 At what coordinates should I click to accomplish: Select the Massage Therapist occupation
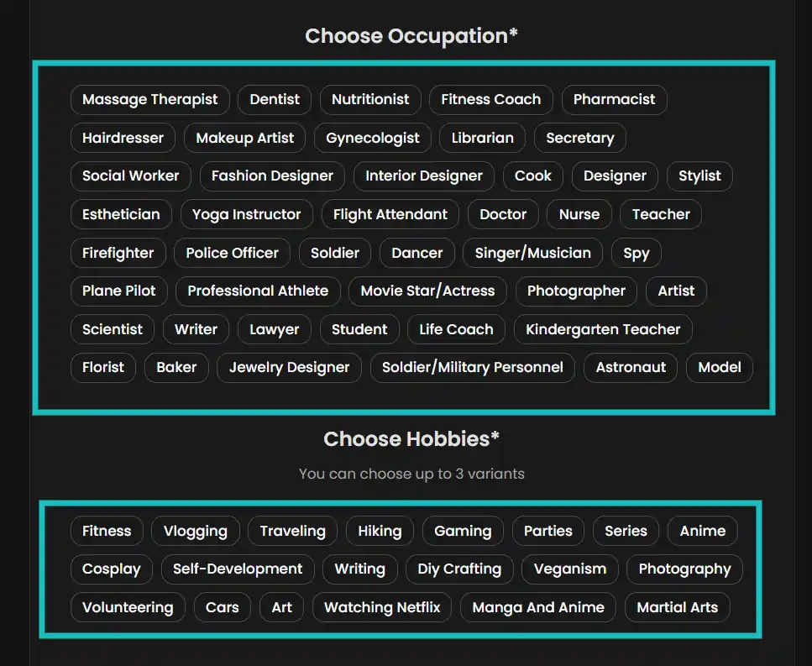tap(149, 99)
